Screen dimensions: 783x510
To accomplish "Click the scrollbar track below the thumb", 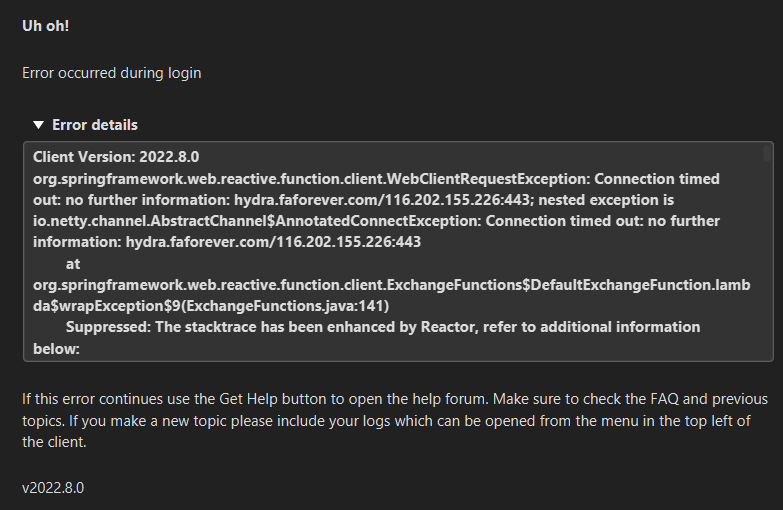I will click(x=767, y=260).
